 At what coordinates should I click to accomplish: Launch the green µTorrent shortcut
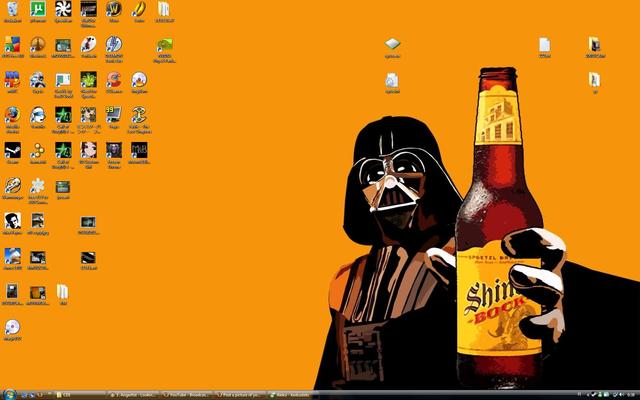pos(38,9)
